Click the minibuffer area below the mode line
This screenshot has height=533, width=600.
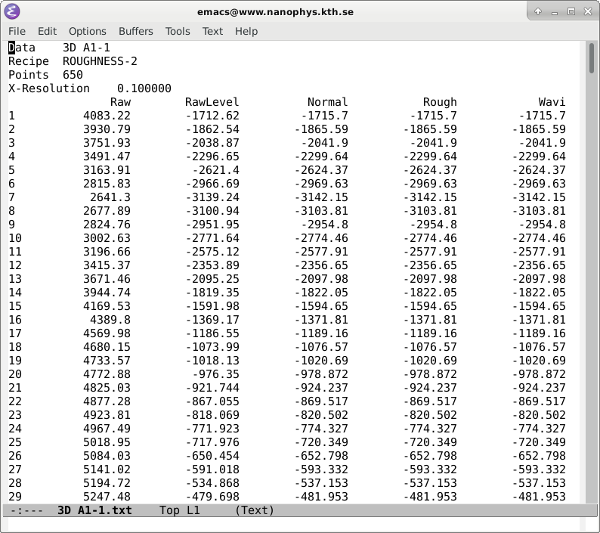[x=300, y=524]
